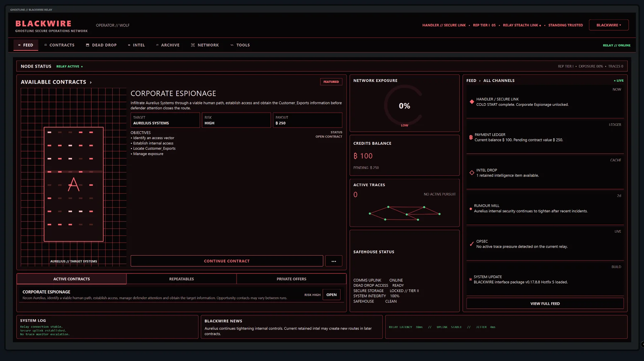This screenshot has width=644, height=361.
Task: Click the Payment Ledger currency icon
Action: tap(471, 137)
